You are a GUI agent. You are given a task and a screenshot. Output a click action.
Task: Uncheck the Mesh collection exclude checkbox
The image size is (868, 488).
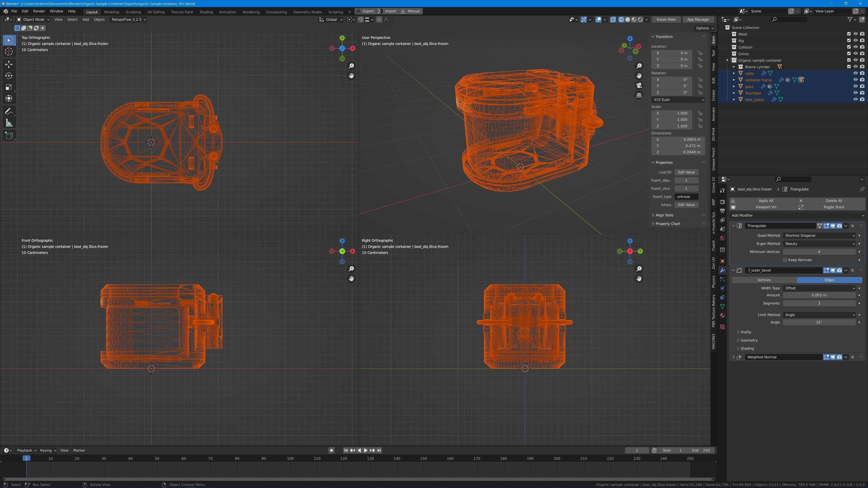click(849, 34)
